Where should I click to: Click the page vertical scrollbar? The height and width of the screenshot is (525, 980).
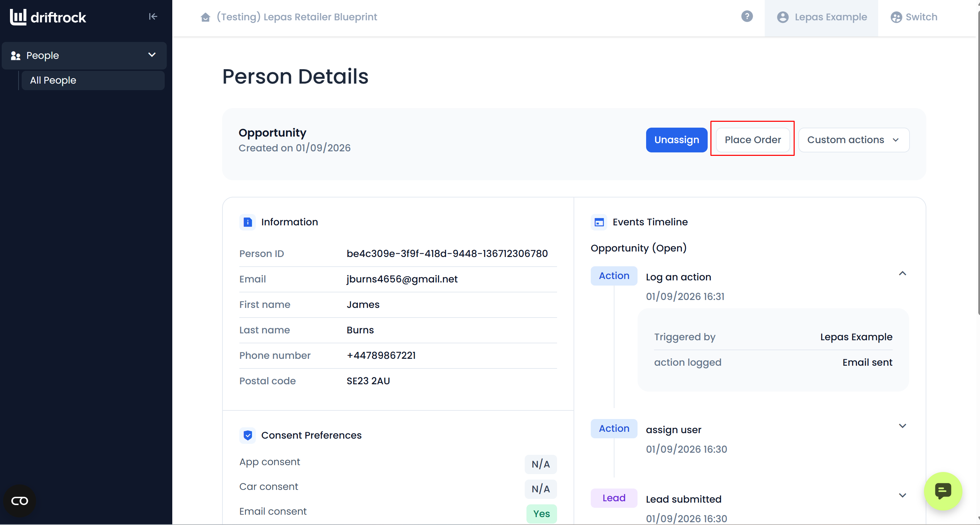point(978,164)
